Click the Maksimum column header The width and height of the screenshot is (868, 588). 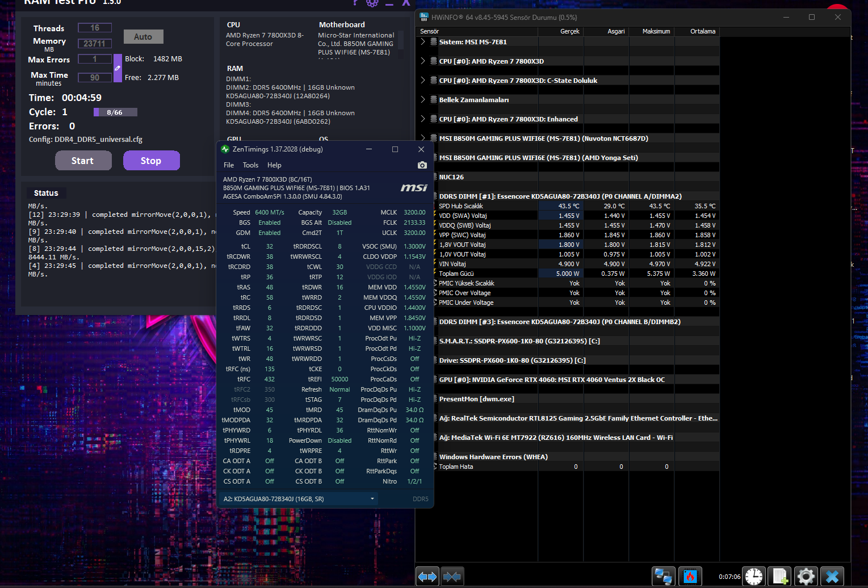pos(652,31)
